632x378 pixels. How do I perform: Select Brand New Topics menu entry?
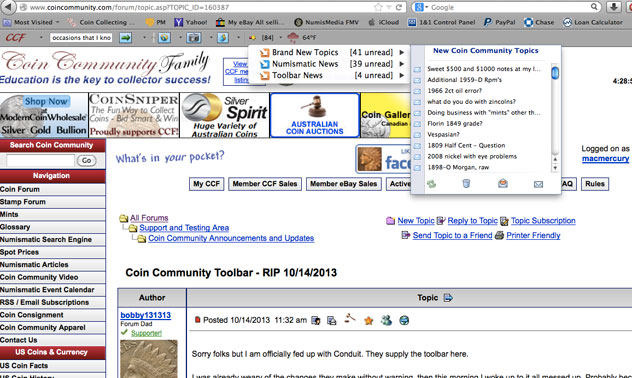click(330, 52)
